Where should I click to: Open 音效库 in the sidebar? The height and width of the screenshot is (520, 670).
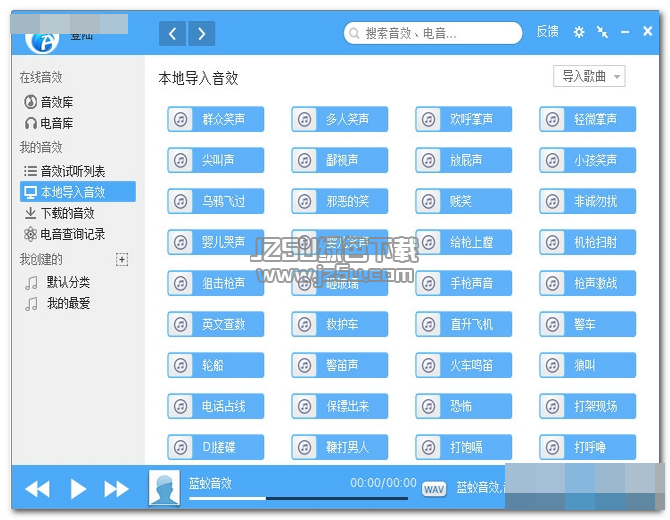click(x=56, y=102)
